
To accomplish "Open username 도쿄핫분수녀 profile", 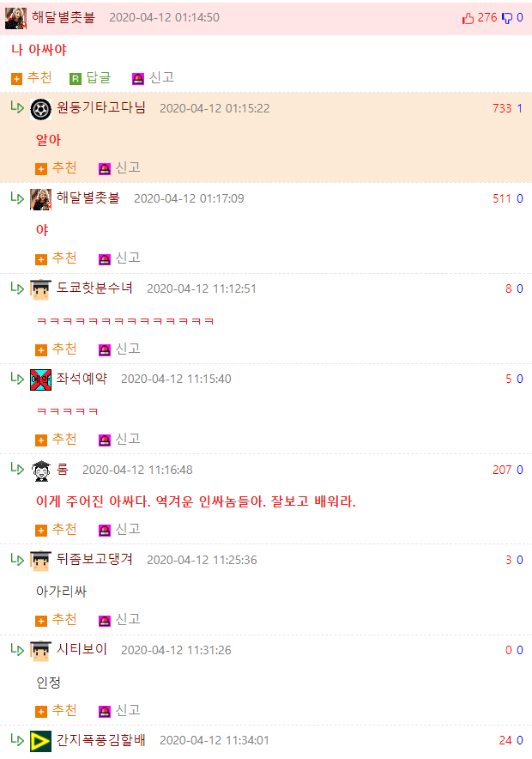I will 94,288.
